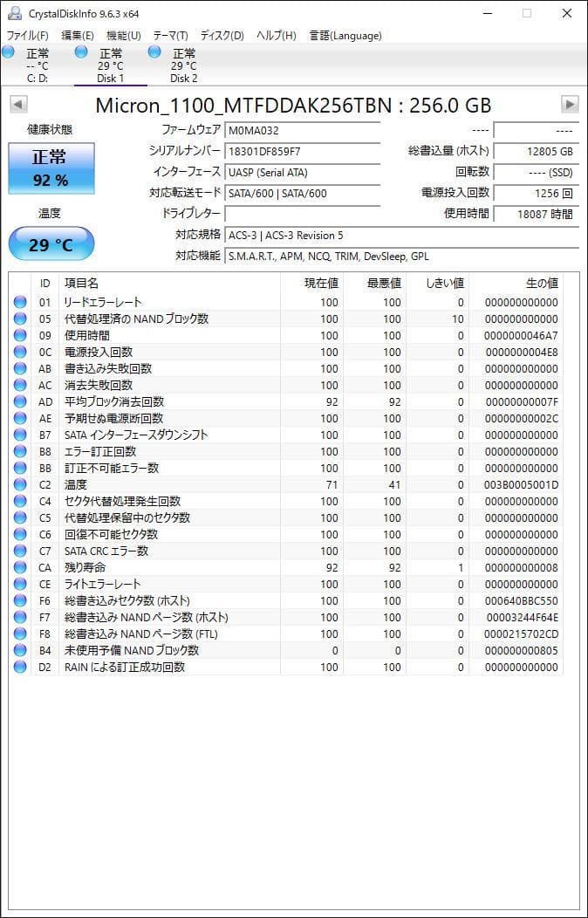This screenshot has height=918, width=588.
Task: Click the status orb for ID F7 row
Action: pos(20,618)
